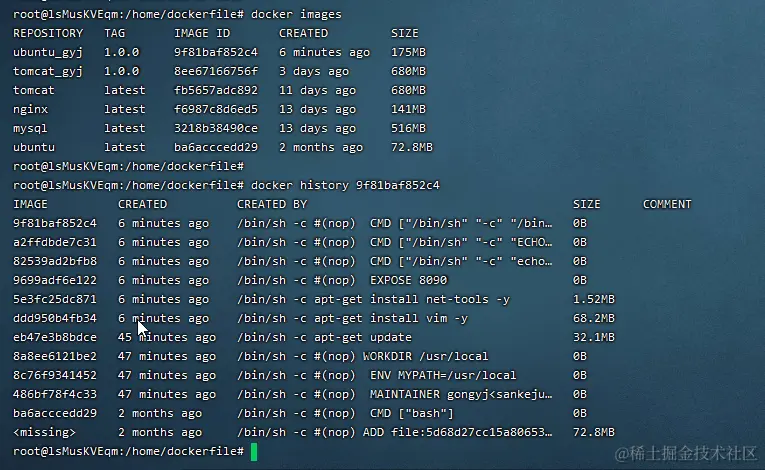Click 'apt-get install vim -y' command
The image size is (765, 470).
point(391,318)
